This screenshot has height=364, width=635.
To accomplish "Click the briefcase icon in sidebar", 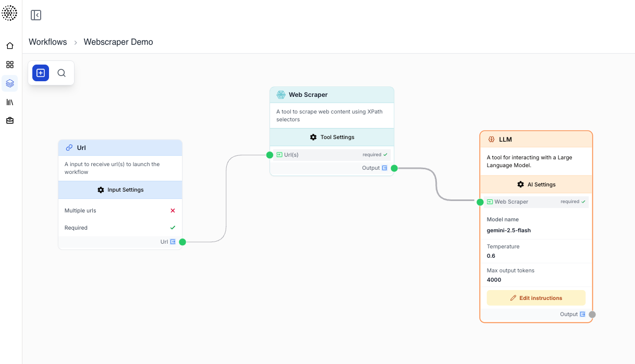I will (x=9, y=120).
